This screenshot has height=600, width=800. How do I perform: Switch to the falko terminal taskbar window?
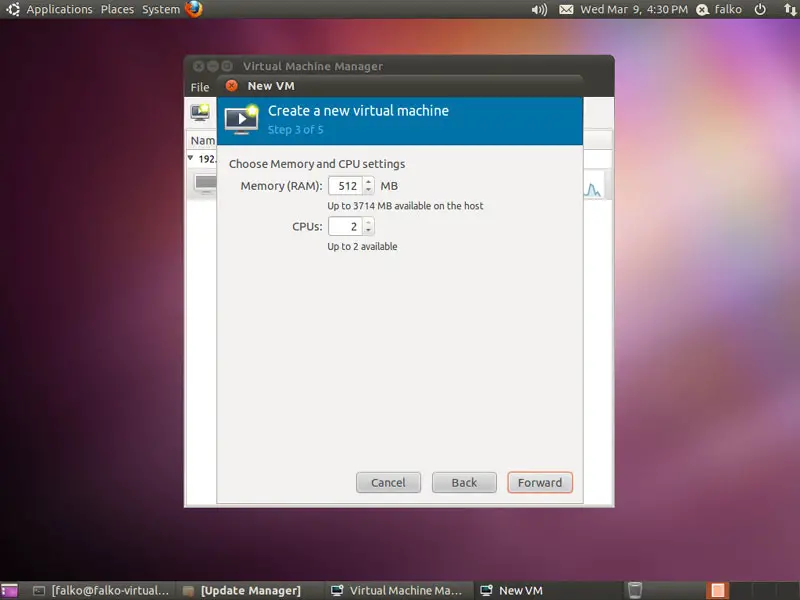pyautogui.click(x=101, y=590)
